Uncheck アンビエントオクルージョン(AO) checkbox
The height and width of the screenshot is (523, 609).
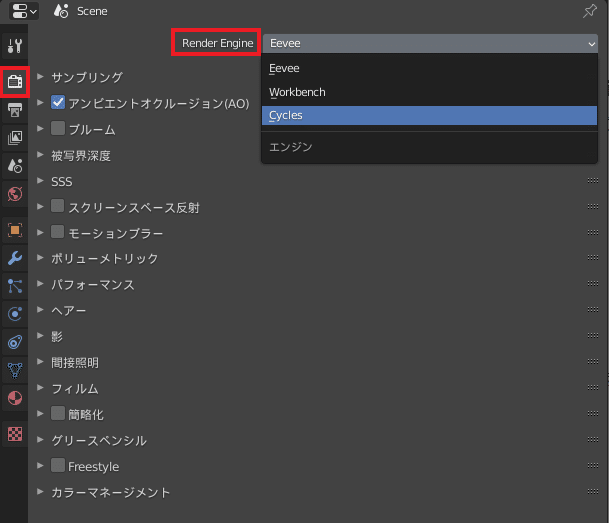[x=58, y=103]
